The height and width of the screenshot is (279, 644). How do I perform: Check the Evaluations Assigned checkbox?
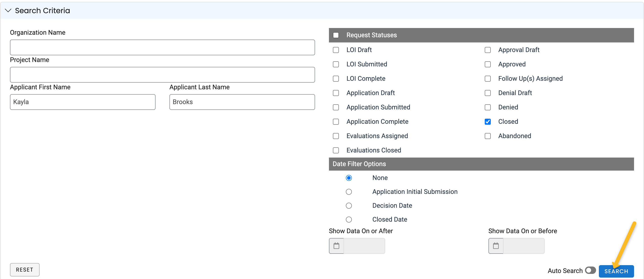[336, 136]
